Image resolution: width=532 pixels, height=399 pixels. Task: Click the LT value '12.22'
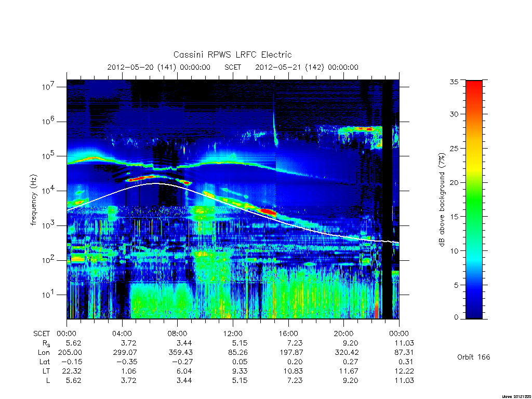pos(404,371)
